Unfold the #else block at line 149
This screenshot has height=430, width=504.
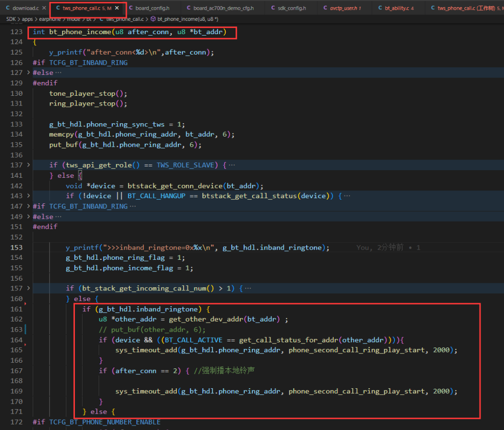29,217
